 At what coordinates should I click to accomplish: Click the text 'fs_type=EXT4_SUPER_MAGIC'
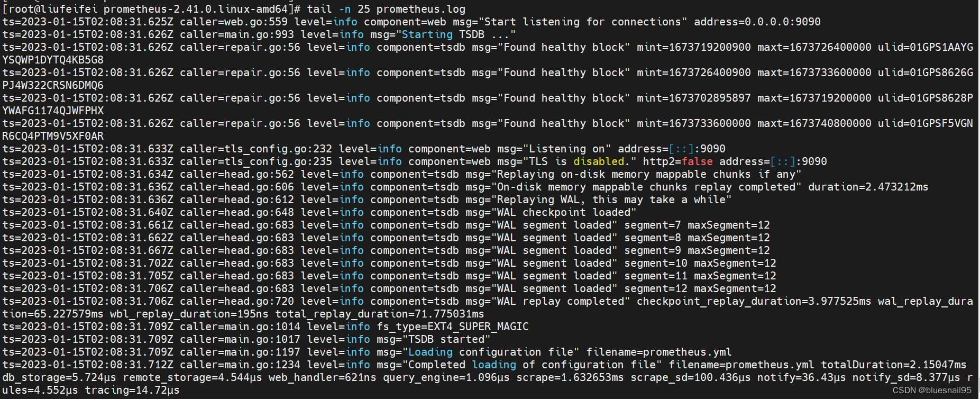coord(452,327)
